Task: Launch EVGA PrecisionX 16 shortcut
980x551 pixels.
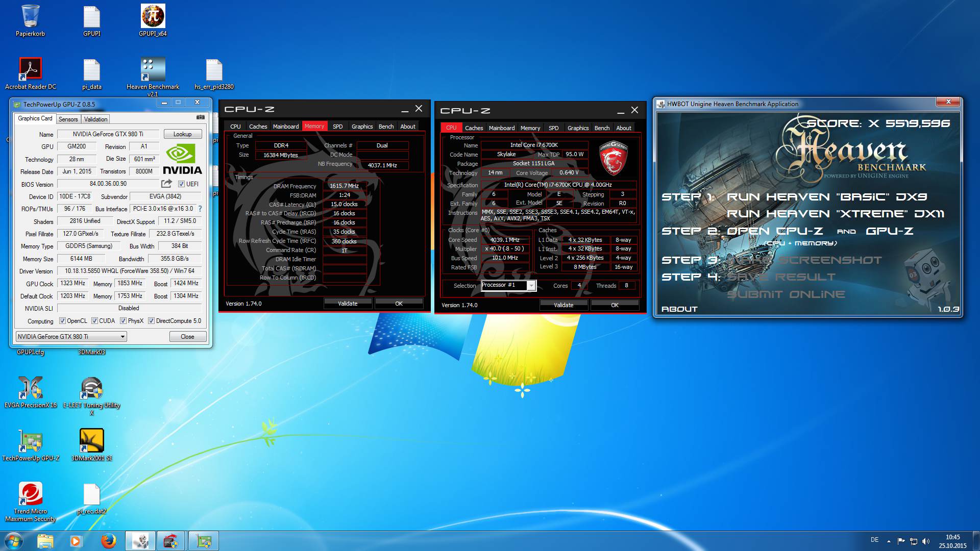Action: (30, 392)
